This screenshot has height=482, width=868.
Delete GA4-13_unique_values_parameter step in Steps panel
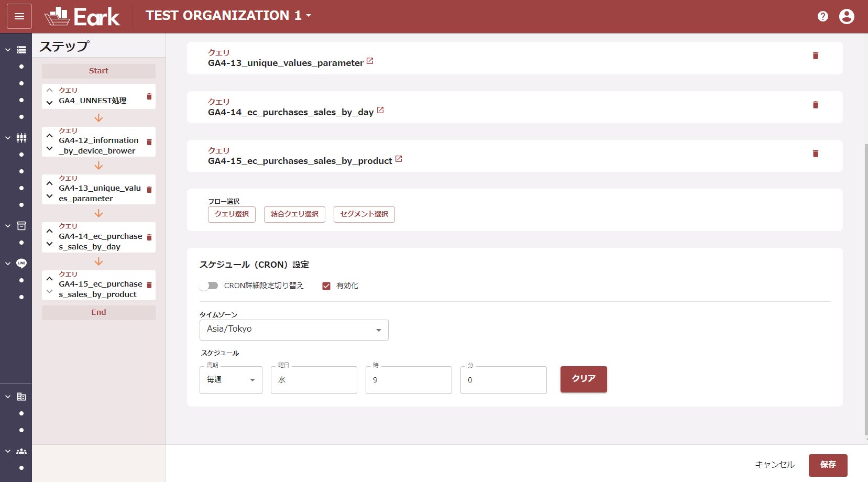pos(149,190)
